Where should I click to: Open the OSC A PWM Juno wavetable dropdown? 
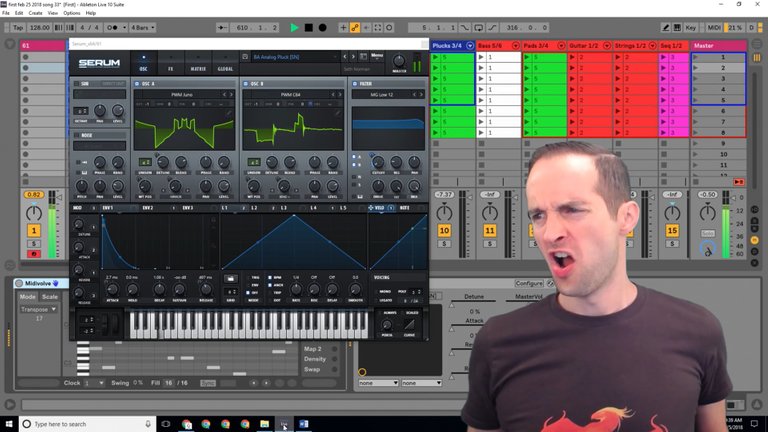click(x=182, y=95)
